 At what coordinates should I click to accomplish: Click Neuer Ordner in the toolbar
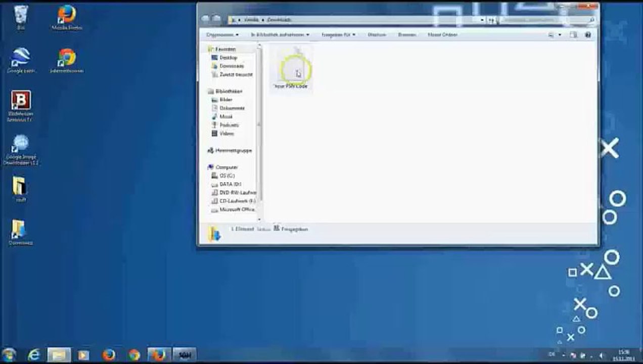[442, 35]
